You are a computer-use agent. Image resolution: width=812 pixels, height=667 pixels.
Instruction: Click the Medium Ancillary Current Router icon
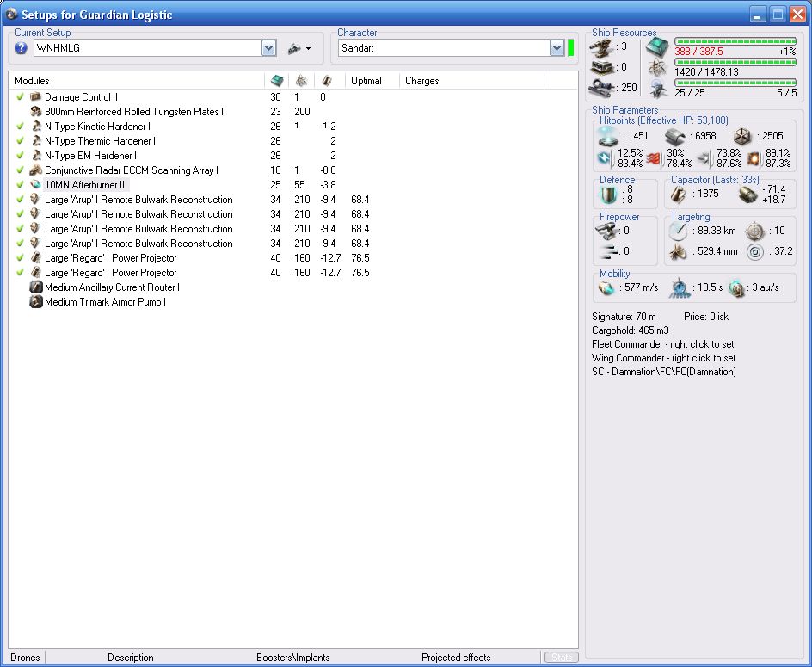(x=35, y=287)
